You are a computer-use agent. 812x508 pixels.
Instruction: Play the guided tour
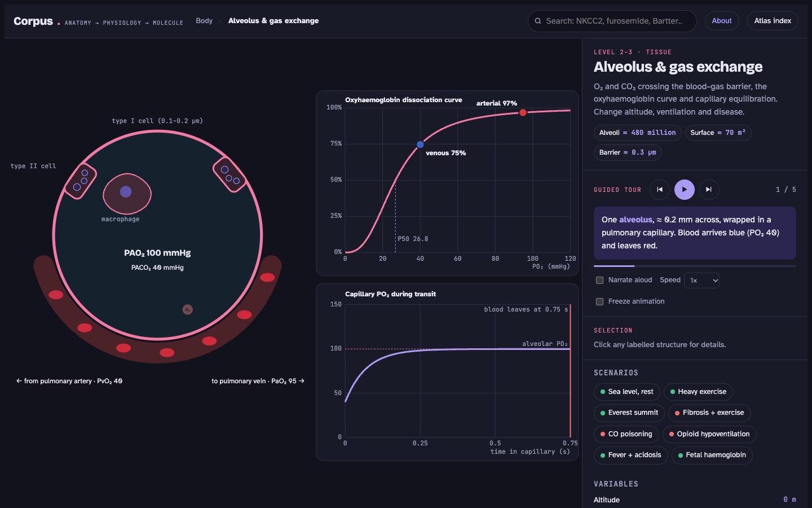pyautogui.click(x=684, y=190)
